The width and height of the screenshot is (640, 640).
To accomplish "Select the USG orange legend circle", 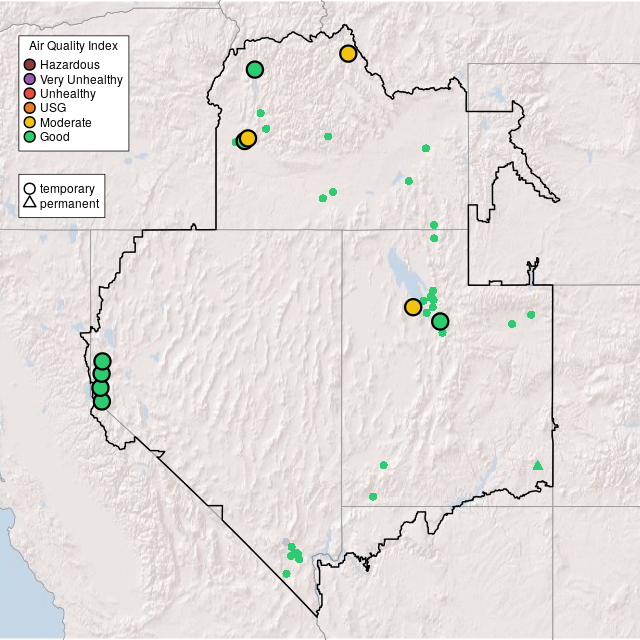I will pos(31,108).
